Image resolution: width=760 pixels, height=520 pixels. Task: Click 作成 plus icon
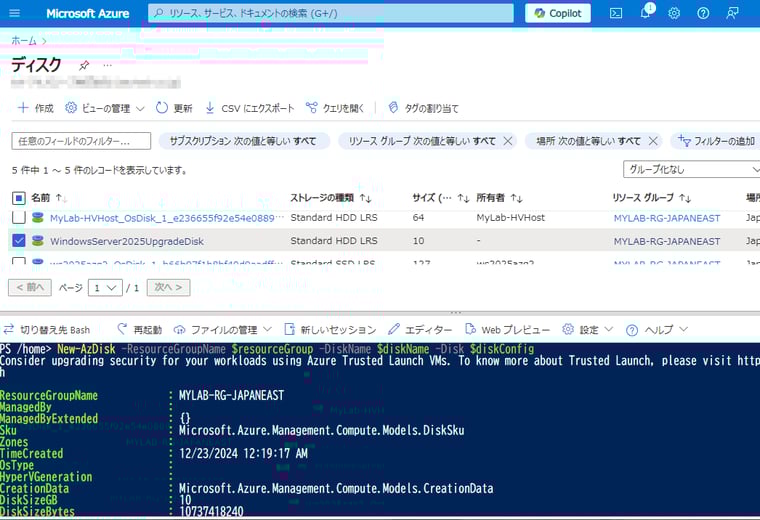click(23, 108)
